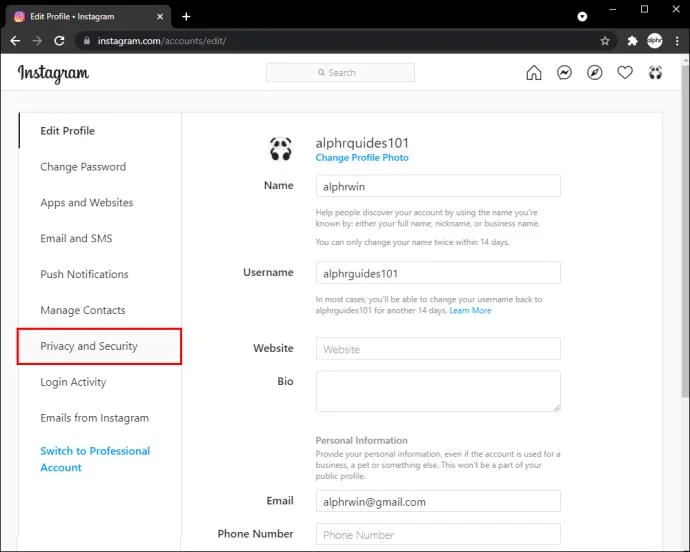Click the alphrquides101 heading text
Image resolution: width=690 pixels, height=552 pixels.
point(362,143)
